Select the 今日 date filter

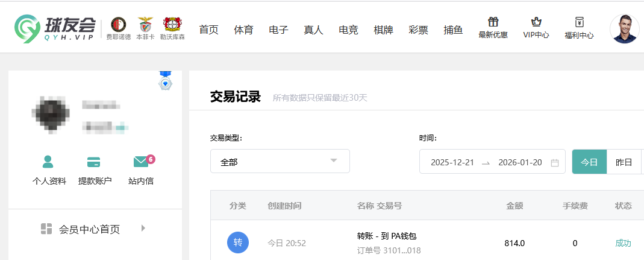pyautogui.click(x=589, y=162)
